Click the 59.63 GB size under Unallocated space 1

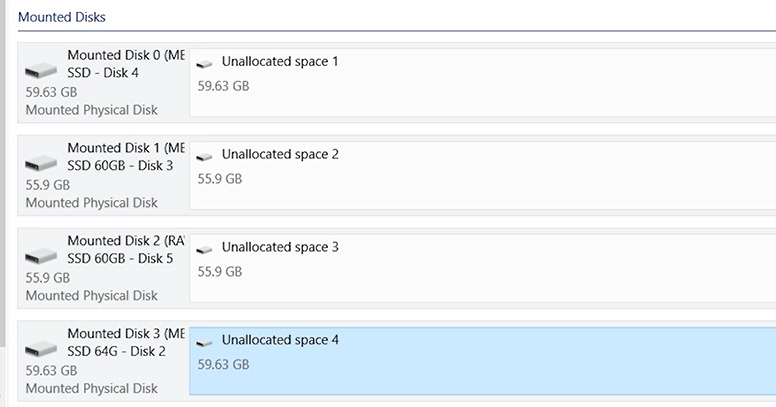(223, 86)
